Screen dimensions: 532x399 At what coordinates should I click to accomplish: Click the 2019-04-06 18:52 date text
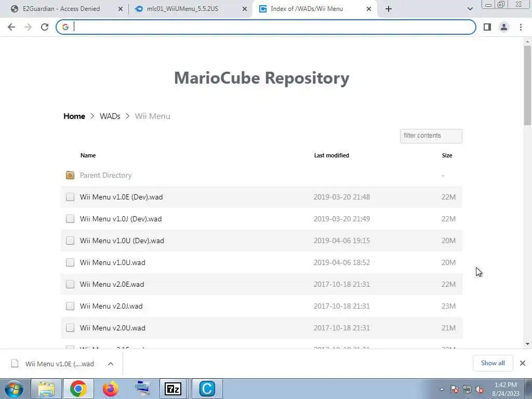342,262
